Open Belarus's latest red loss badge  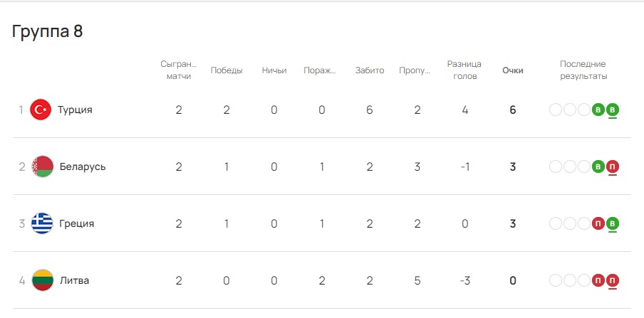pyautogui.click(x=613, y=166)
